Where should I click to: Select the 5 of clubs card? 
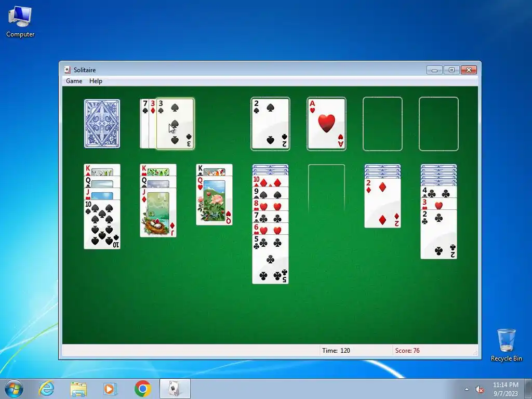270,259
